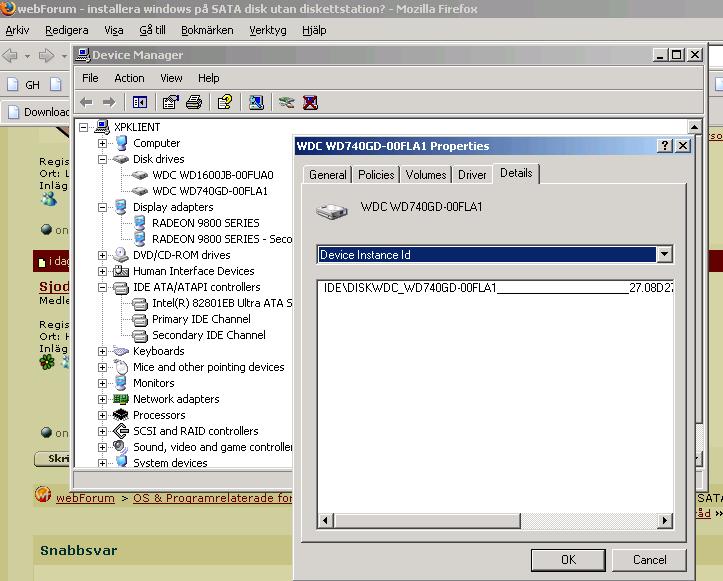Click the Properties dialog help question button
This screenshot has height=581, width=723.
tap(664, 146)
